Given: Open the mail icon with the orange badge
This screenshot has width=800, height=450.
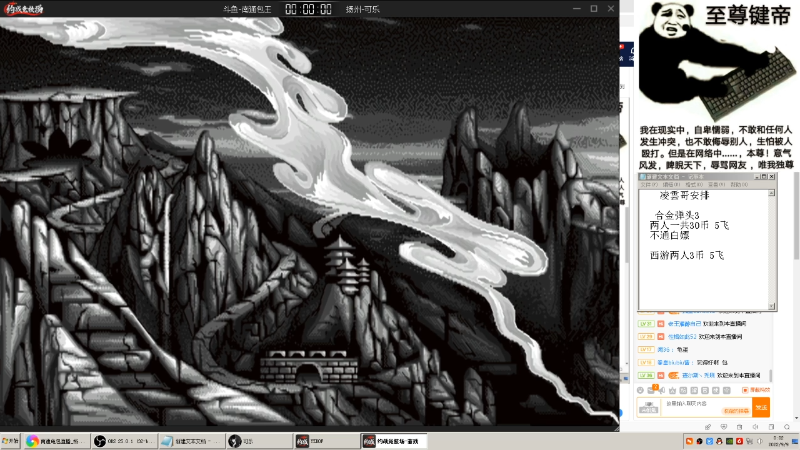Looking at the screenshot, I should [x=651, y=390].
